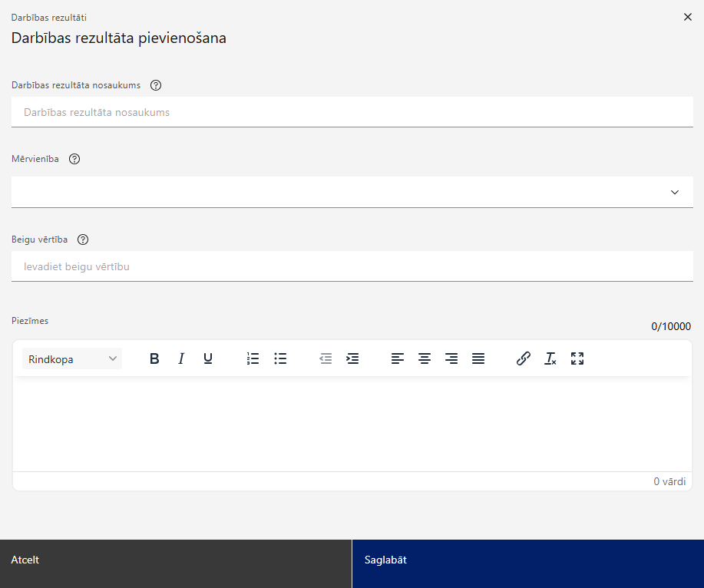
Task: Click the Beigu vērtība input field
Action: (352, 266)
